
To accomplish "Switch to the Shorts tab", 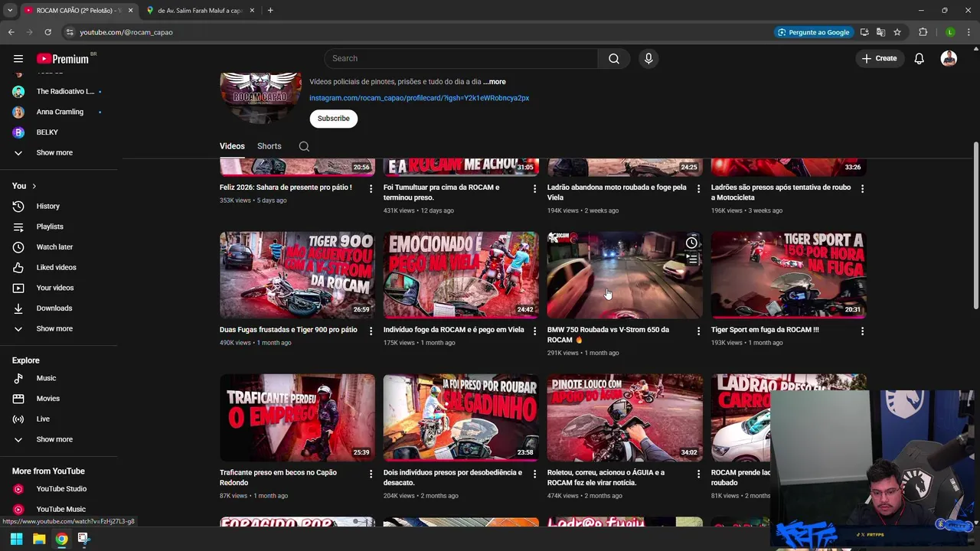I will [x=269, y=146].
